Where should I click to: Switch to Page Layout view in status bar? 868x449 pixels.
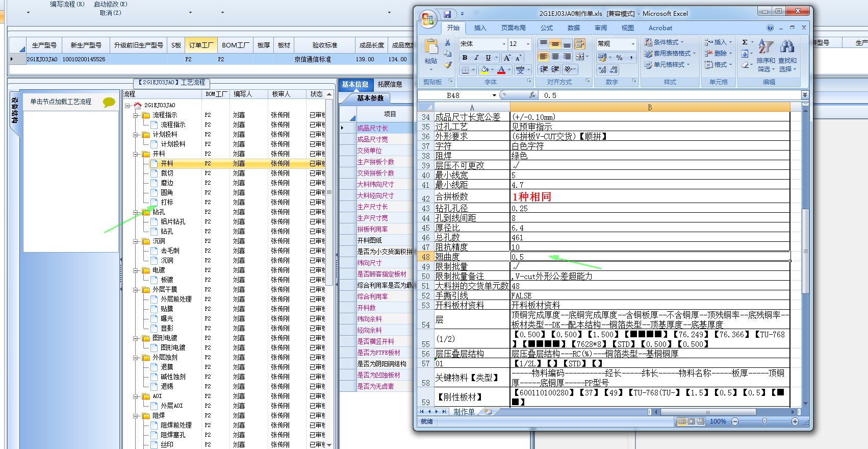click(691, 421)
